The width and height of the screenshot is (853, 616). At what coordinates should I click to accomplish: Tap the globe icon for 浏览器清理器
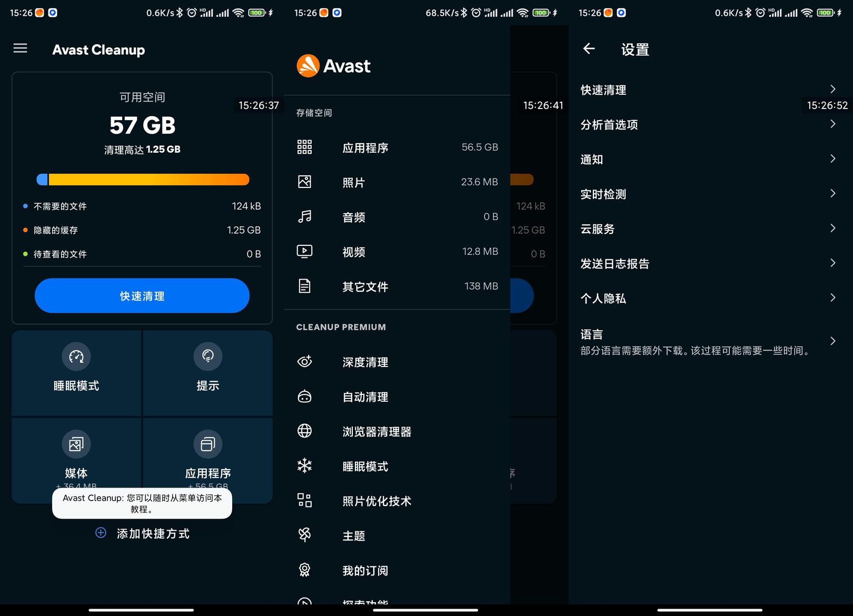(x=304, y=431)
